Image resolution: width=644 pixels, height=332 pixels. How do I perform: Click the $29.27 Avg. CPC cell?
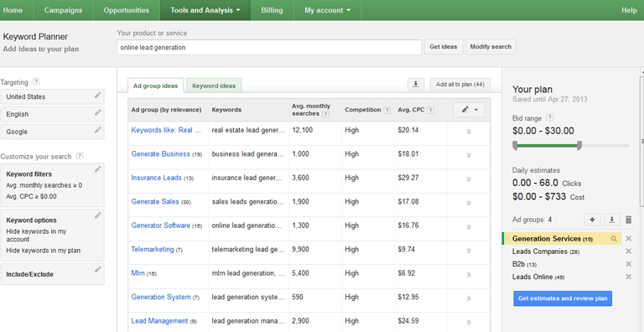point(408,178)
